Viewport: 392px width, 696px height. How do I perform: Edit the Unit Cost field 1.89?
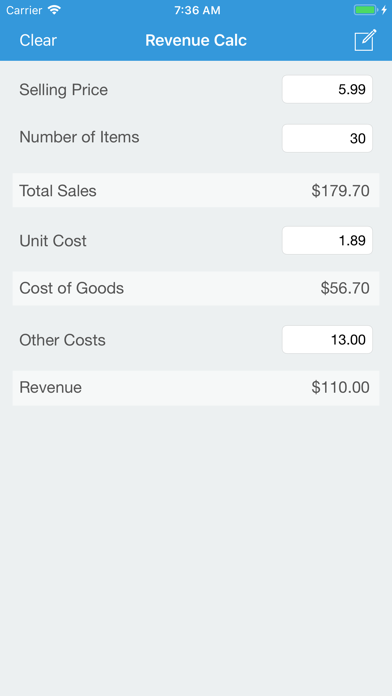(327, 241)
